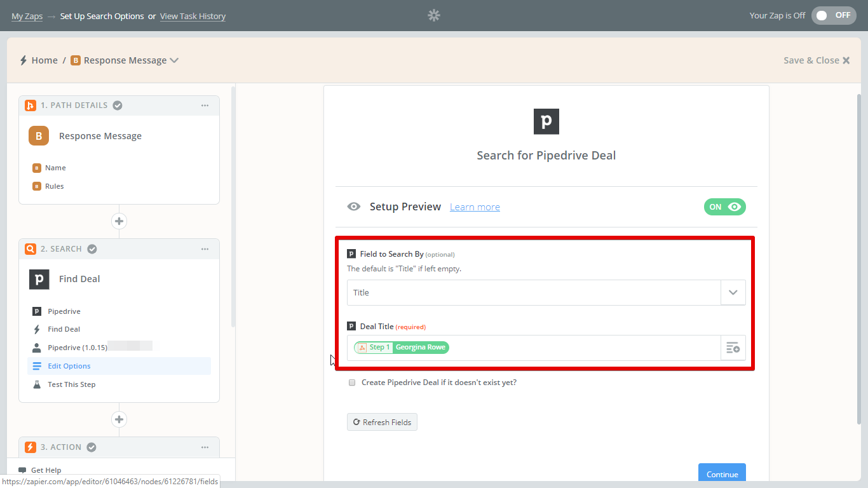The image size is (868, 488).
Task: Open the Search step three-dot menu
Action: [205, 249]
